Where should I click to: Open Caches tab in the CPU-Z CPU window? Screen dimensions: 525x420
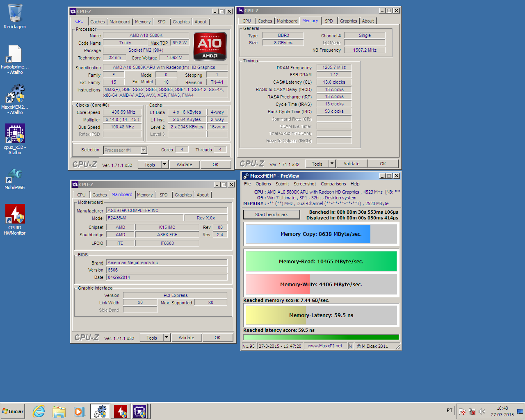[98, 22]
